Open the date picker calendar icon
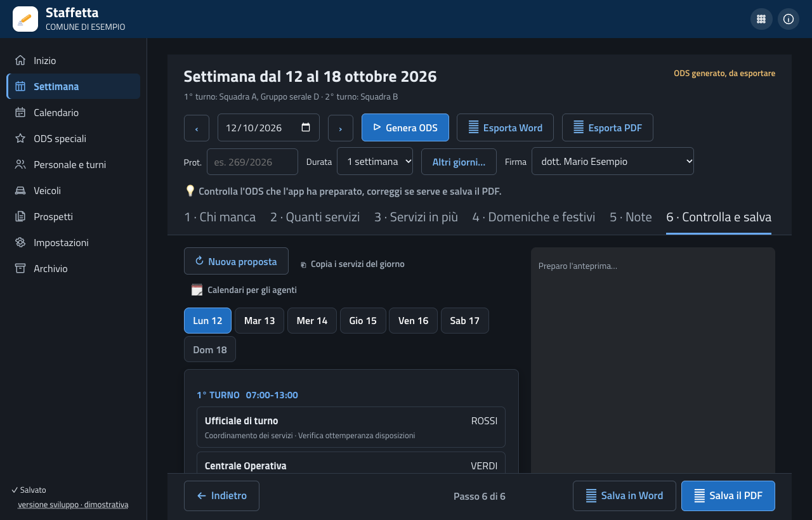Image resolution: width=812 pixels, height=520 pixels. (306, 127)
